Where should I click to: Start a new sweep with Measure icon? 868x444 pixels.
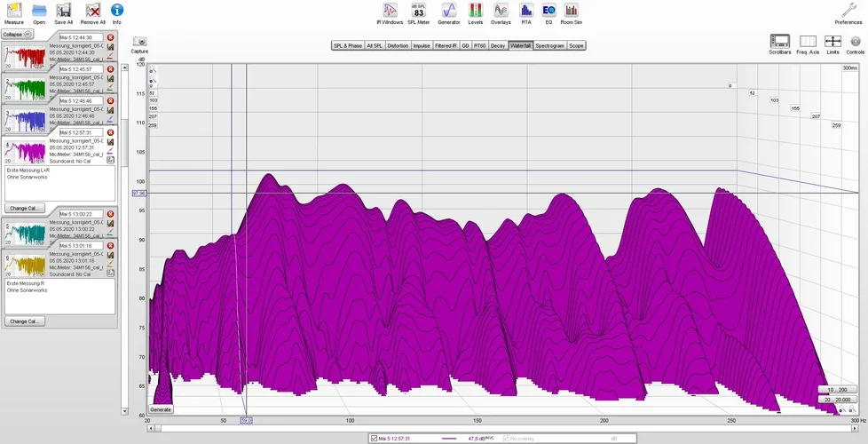click(x=14, y=10)
